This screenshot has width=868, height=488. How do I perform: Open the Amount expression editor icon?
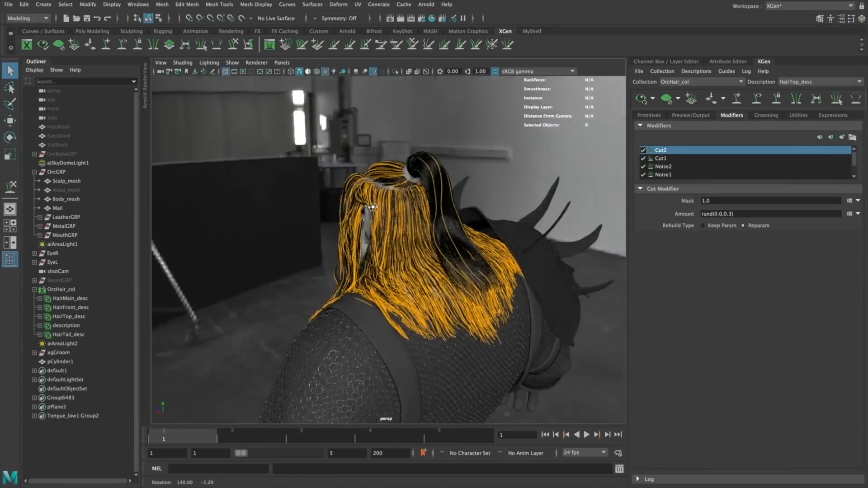(849, 214)
